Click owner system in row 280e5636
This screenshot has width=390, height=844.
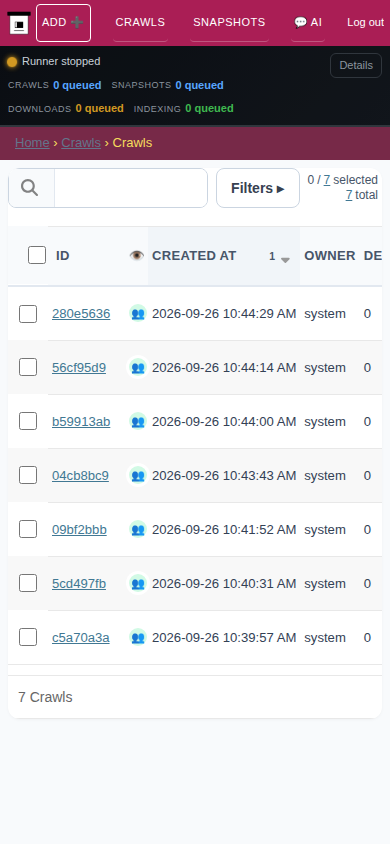pos(325,314)
